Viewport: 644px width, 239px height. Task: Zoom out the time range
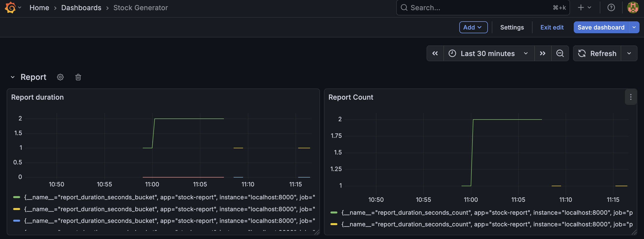click(560, 54)
